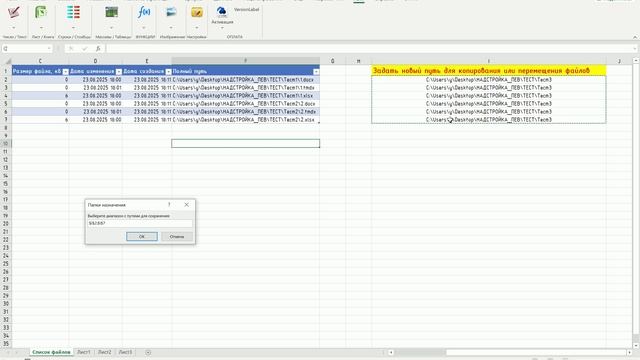Open the Лист / Книга ribbon icon
640x360 pixels.
41,13
